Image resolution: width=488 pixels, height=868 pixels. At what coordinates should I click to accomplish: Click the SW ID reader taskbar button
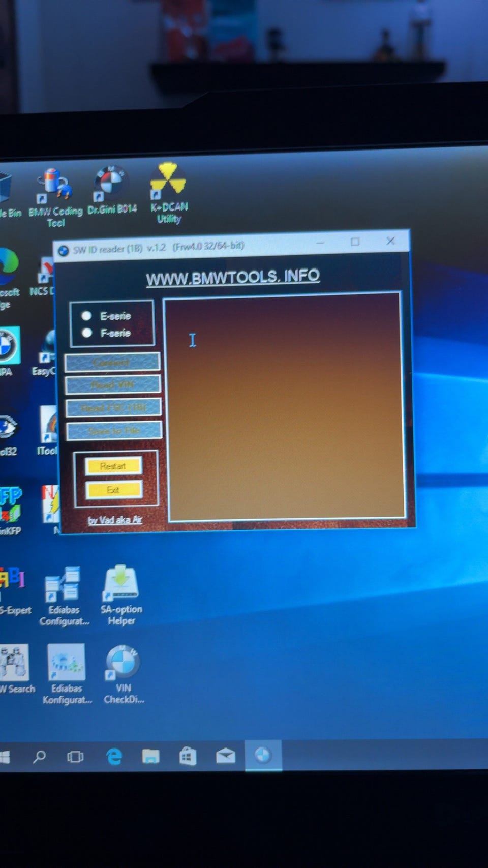263,756
